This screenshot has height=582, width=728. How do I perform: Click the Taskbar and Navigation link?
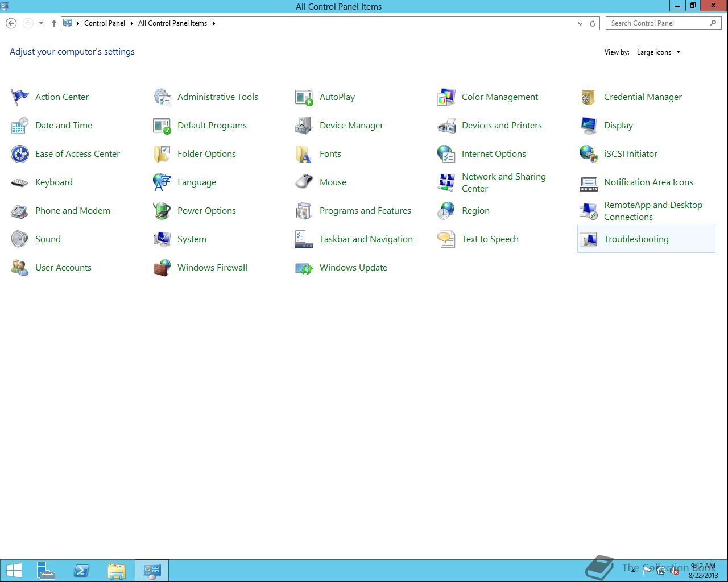click(x=366, y=239)
